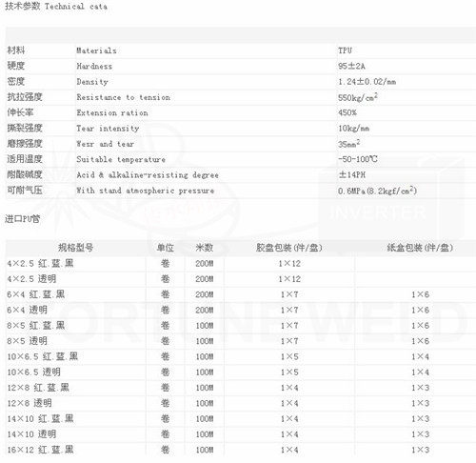Select the value '450%'
Screen dimensions: 476x463
point(347,112)
